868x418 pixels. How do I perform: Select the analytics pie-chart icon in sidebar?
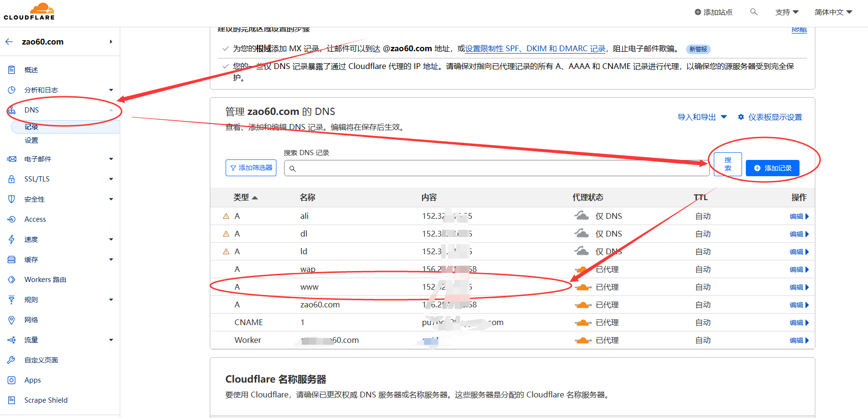pos(11,90)
